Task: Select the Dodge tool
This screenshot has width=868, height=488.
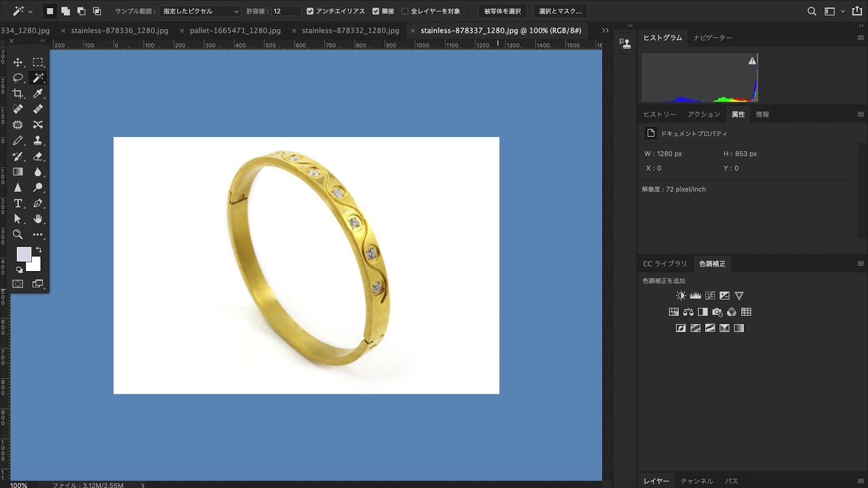Action: click(x=38, y=188)
